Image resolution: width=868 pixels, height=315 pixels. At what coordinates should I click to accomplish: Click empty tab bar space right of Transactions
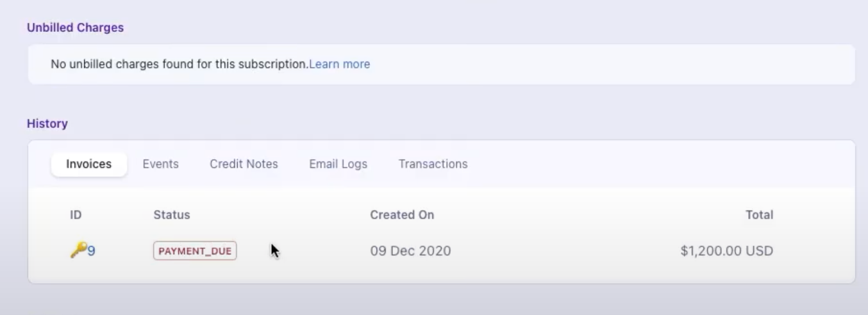coord(641,164)
